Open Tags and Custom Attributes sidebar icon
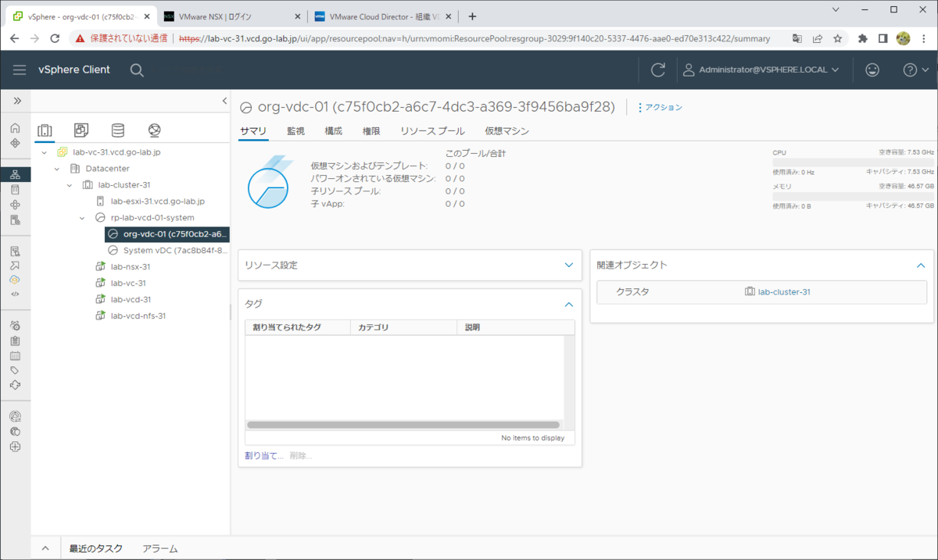The image size is (938, 560). pyautogui.click(x=15, y=370)
